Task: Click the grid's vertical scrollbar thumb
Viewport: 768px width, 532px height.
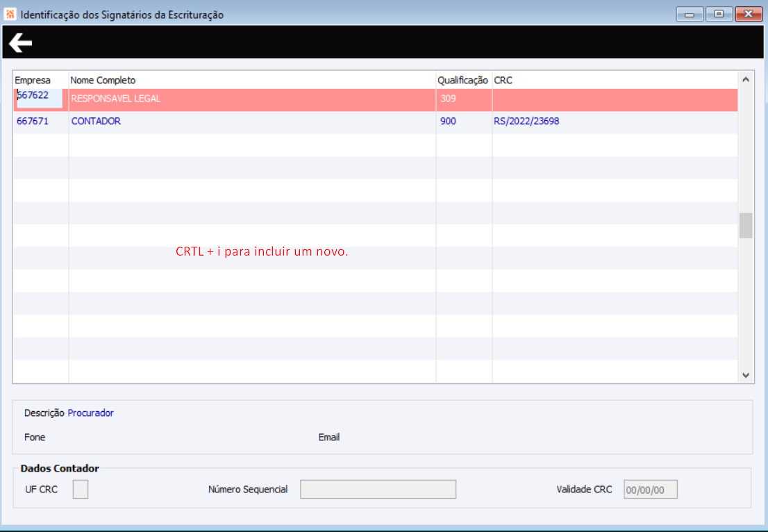Action: click(x=746, y=225)
